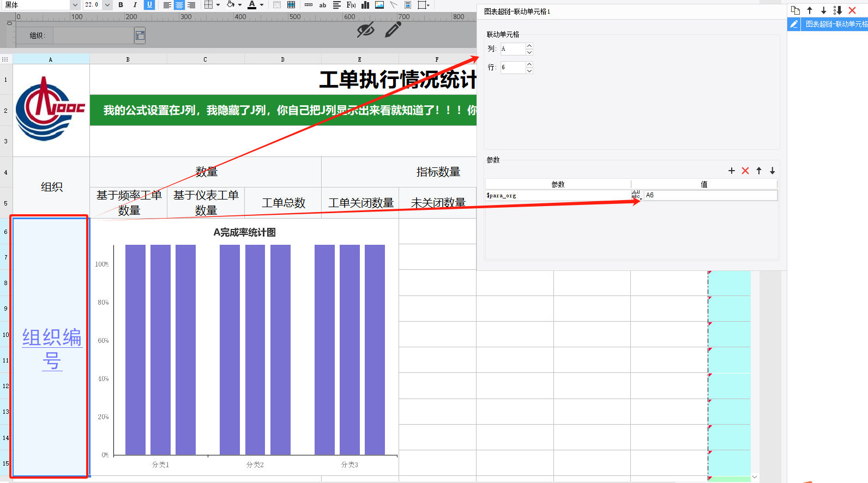This screenshot has height=483, width=868.
Task: Add a new parameter with plus icon
Action: coord(732,171)
